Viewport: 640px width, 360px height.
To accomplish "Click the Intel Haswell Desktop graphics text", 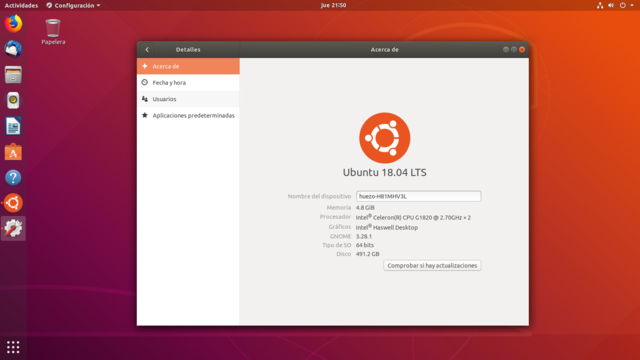I will [x=387, y=227].
